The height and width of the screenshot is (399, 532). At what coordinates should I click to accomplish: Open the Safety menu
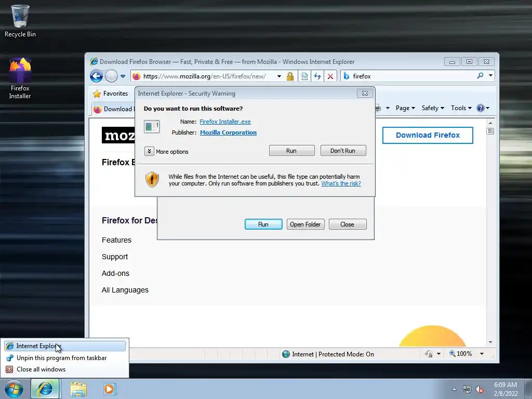pyautogui.click(x=433, y=108)
